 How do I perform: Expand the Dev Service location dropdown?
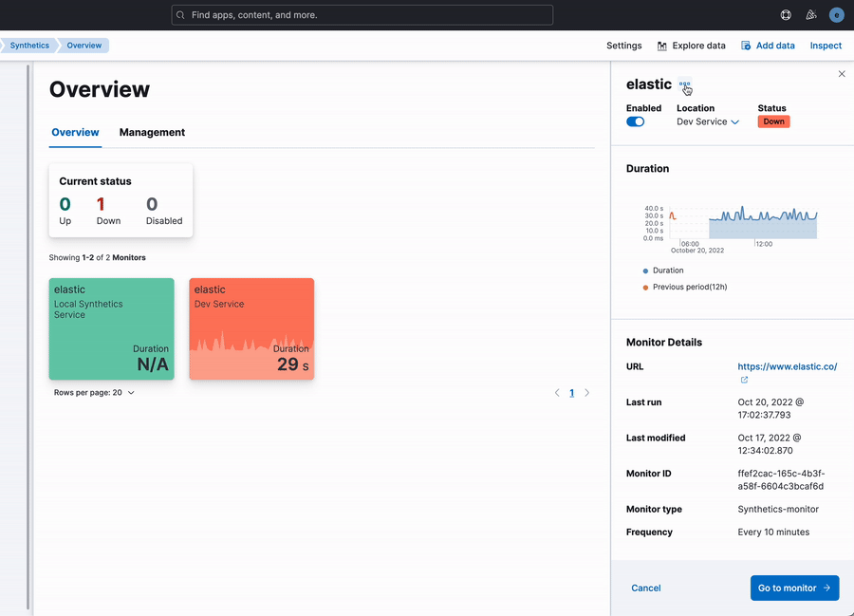coord(708,121)
